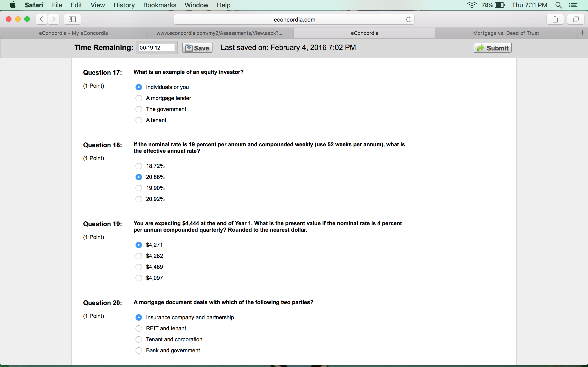Pick 'Bank and government' answer
The height and width of the screenshot is (367, 588).
[x=139, y=350]
